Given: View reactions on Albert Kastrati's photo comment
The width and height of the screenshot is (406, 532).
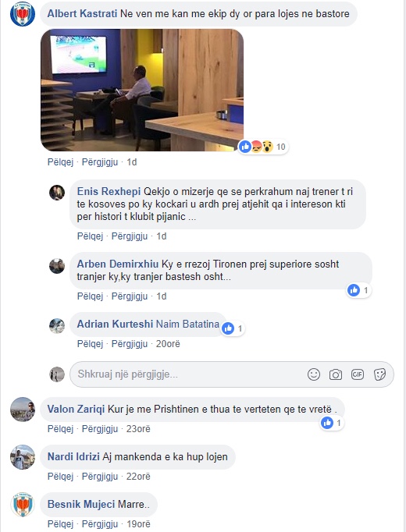Looking at the screenshot, I should tap(262, 147).
